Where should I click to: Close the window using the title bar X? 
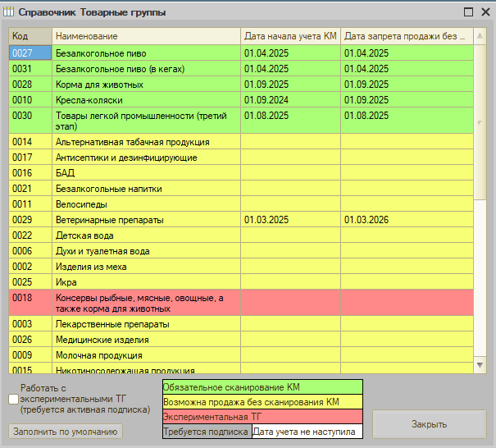[x=485, y=12]
